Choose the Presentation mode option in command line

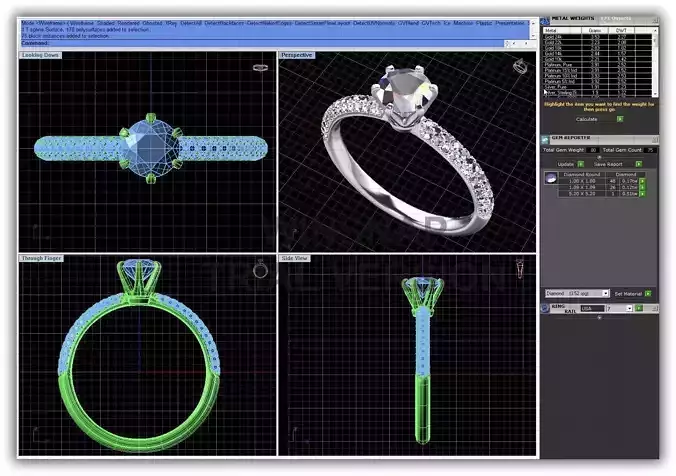[x=510, y=23]
